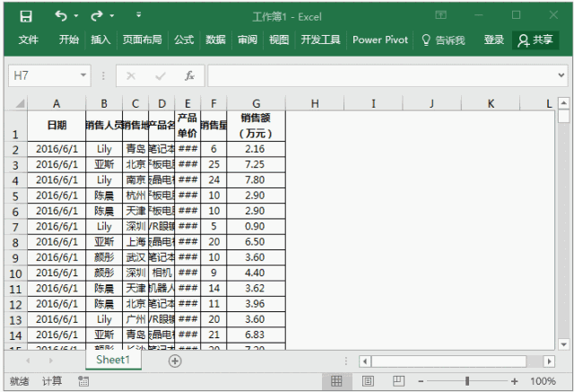Click the 登录 sign-in link
Image resolution: width=574 pixels, height=392 pixels.
(494, 39)
